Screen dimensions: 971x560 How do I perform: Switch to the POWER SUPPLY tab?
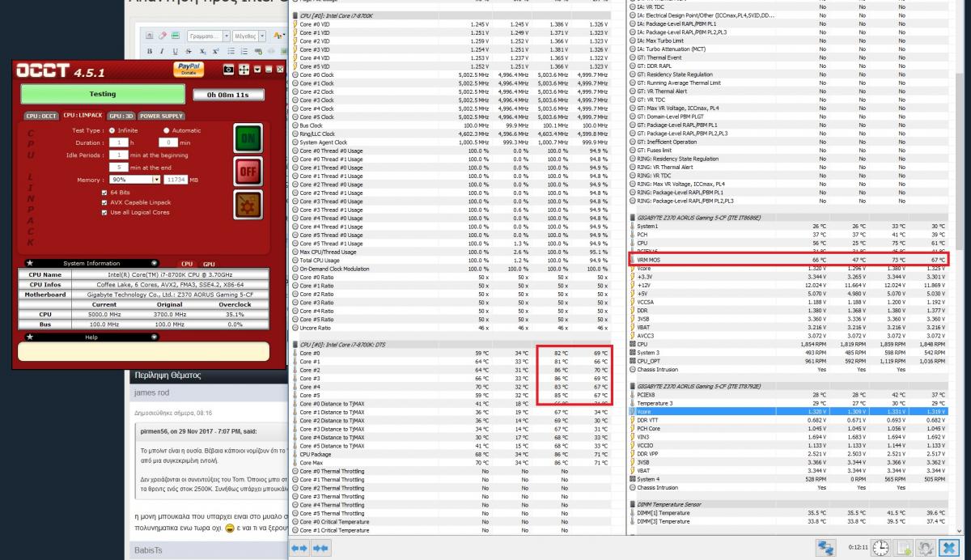tap(162, 116)
